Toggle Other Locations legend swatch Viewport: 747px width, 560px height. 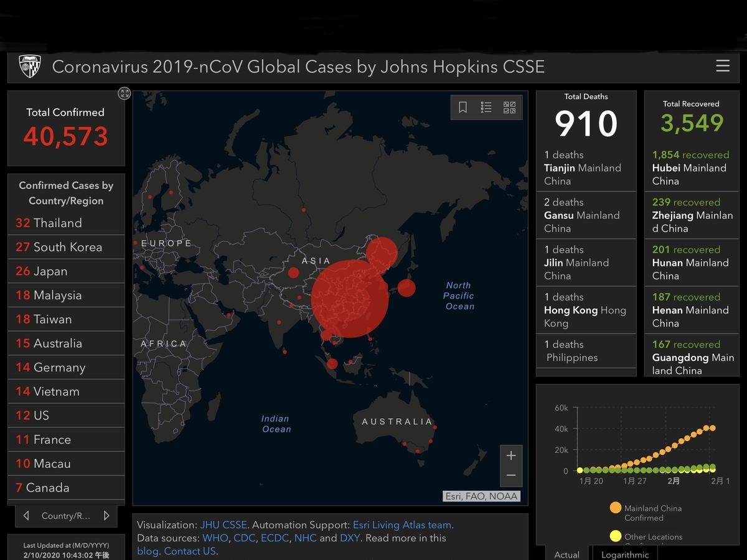[616, 536]
